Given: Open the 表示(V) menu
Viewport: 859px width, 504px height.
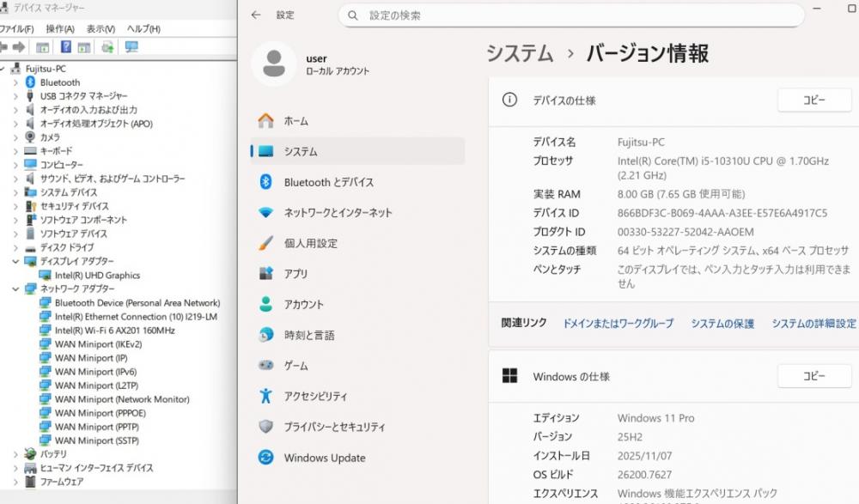Looking at the screenshot, I should (x=101, y=28).
